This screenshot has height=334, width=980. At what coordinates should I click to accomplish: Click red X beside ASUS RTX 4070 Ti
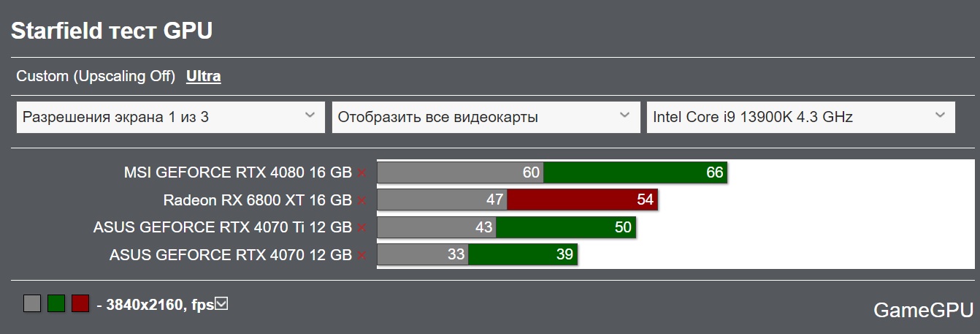pyautogui.click(x=361, y=228)
